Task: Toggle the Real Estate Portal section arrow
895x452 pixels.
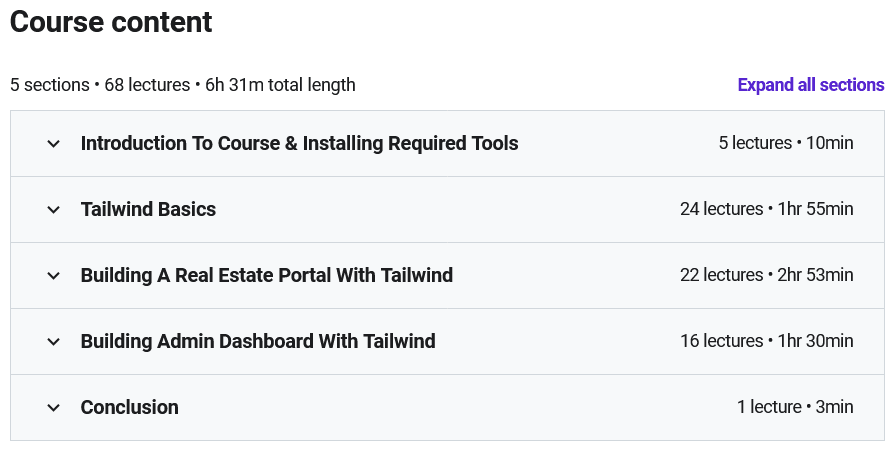Action: pyautogui.click(x=54, y=276)
